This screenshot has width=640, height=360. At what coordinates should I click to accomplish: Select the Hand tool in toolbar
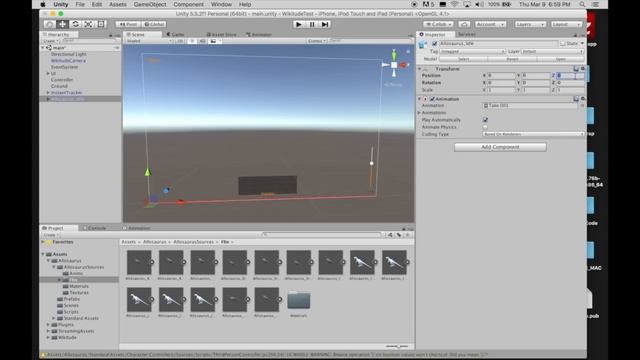[x=49, y=24]
